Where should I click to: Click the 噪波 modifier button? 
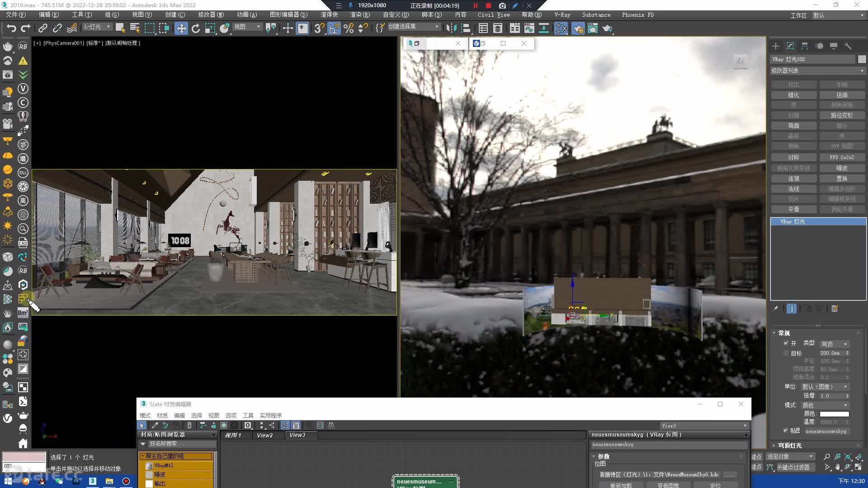pos(842,168)
